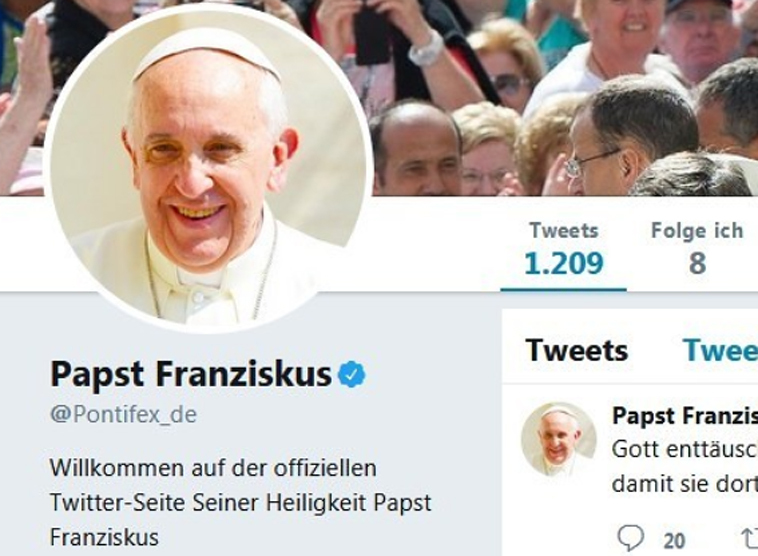758x556 pixels.
Task: Click the reply count 20
Action: [675, 541]
